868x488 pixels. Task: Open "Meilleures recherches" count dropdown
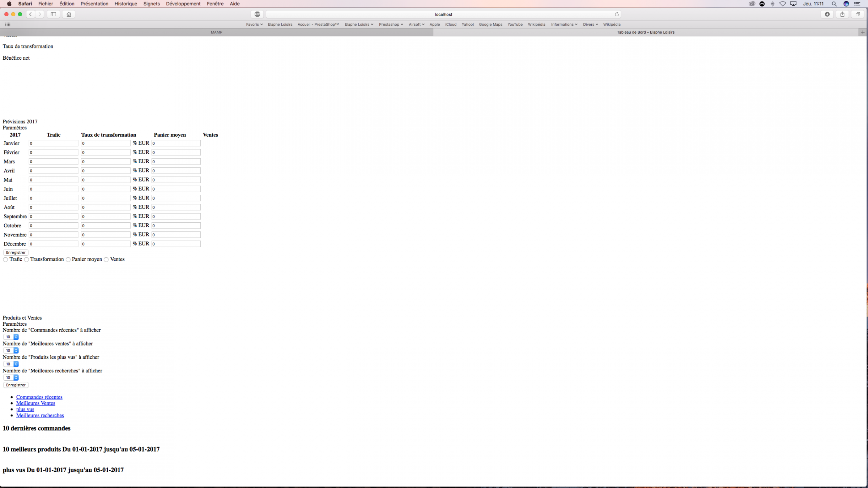[x=11, y=377]
